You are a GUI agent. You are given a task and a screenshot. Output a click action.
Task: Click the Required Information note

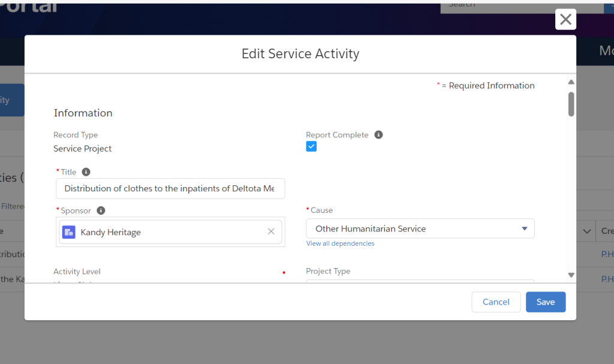click(486, 85)
